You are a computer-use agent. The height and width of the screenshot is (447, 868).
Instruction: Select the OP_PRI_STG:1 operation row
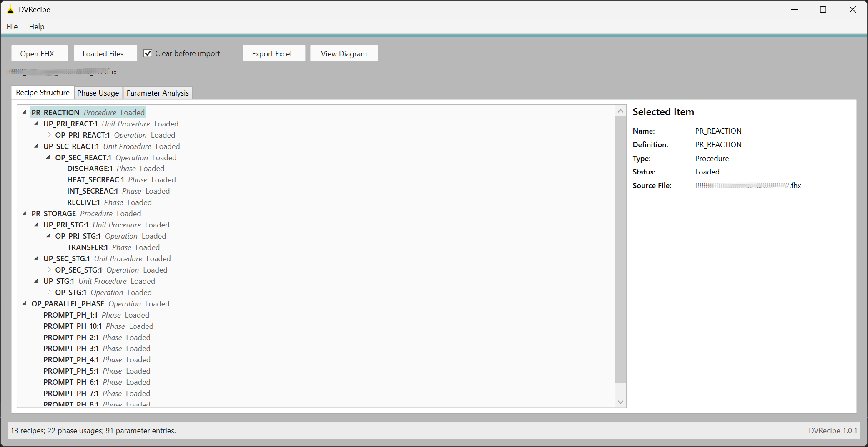pos(110,236)
